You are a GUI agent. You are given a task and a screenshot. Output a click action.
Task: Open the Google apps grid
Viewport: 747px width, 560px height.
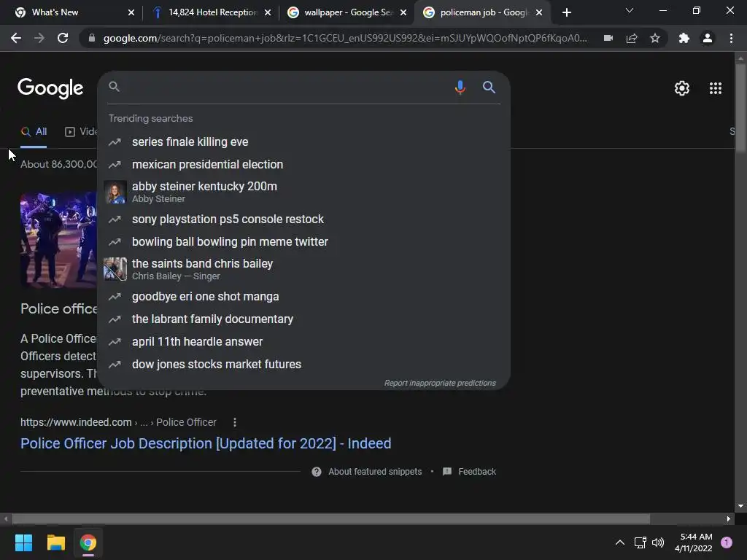point(715,88)
